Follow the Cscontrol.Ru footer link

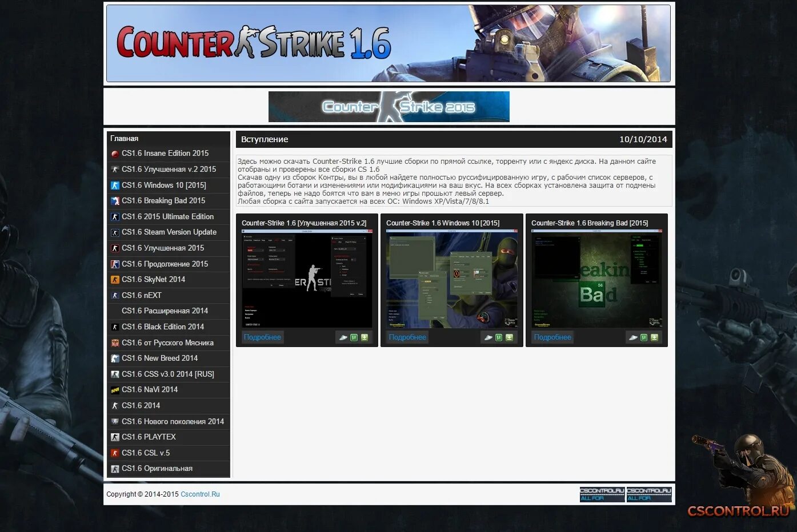click(200, 494)
